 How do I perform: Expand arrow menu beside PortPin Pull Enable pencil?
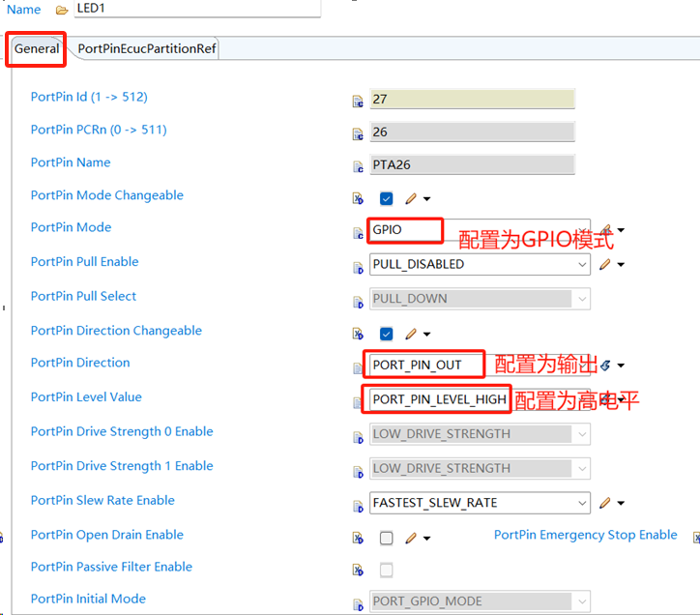tap(621, 265)
